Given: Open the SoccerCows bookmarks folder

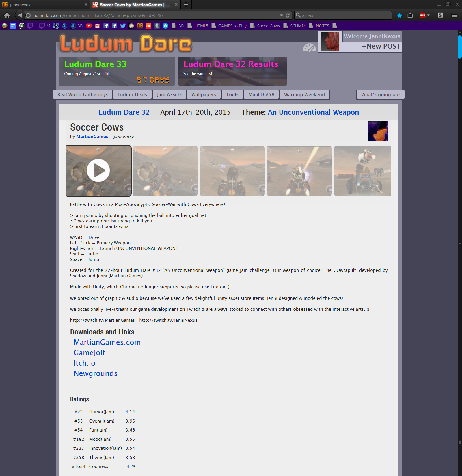Looking at the screenshot, I should (x=265, y=26).
